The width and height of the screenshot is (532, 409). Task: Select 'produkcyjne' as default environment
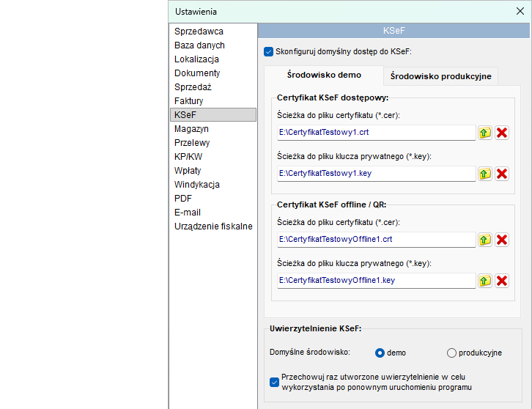pos(451,353)
